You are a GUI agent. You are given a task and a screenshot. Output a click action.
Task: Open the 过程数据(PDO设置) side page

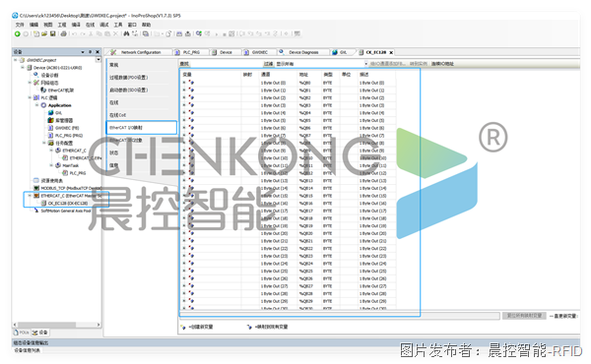[141, 78]
